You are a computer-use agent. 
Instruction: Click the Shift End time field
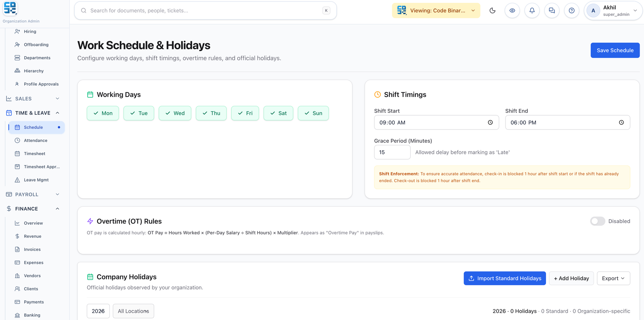click(567, 122)
